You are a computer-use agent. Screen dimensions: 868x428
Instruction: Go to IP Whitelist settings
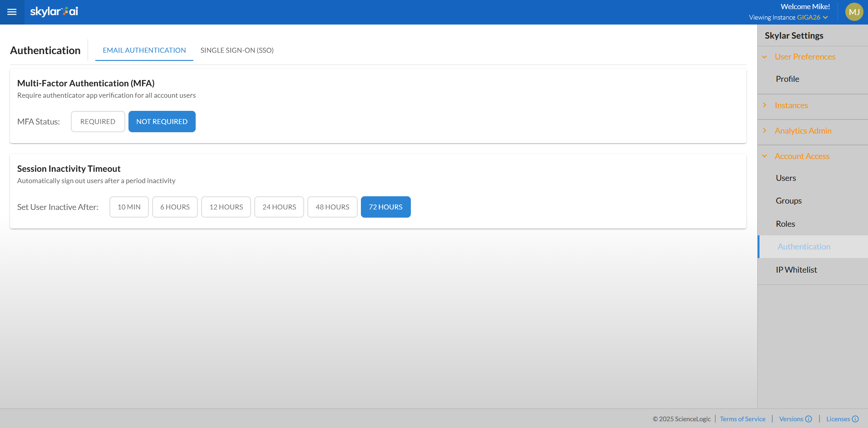pos(796,270)
